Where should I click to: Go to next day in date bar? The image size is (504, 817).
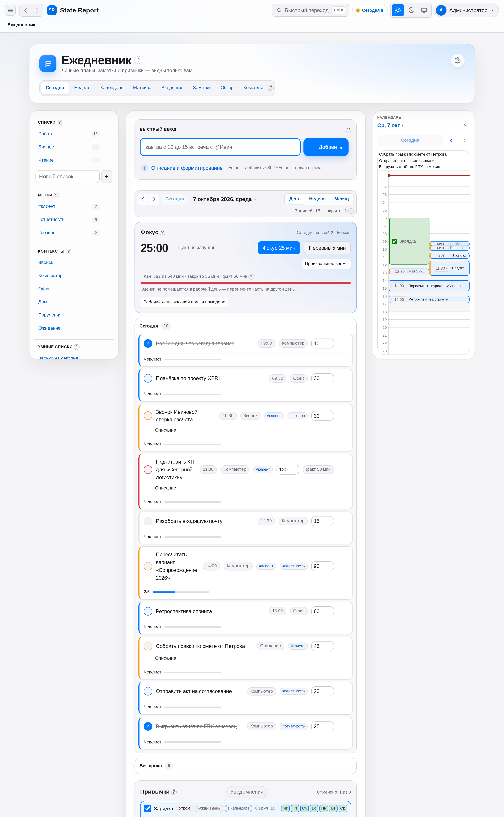click(154, 199)
